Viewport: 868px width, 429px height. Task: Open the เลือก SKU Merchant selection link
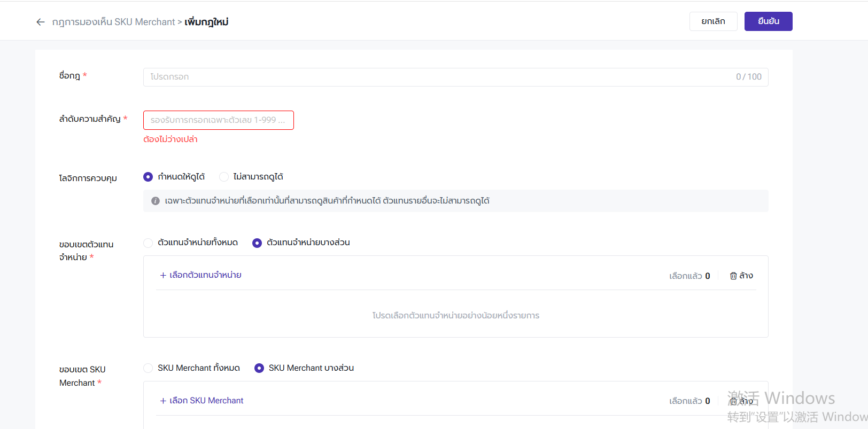coord(206,401)
